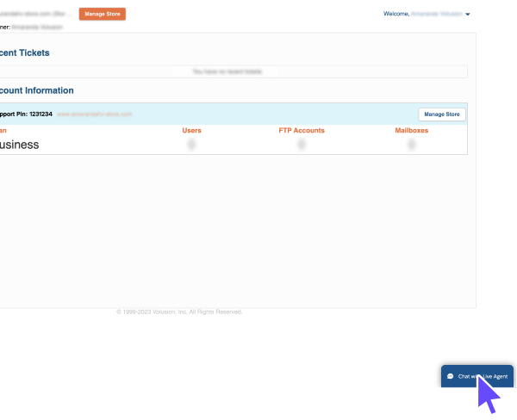Select the Recent Tickets heading
Viewport: 517px width, 420px height.
(x=24, y=52)
